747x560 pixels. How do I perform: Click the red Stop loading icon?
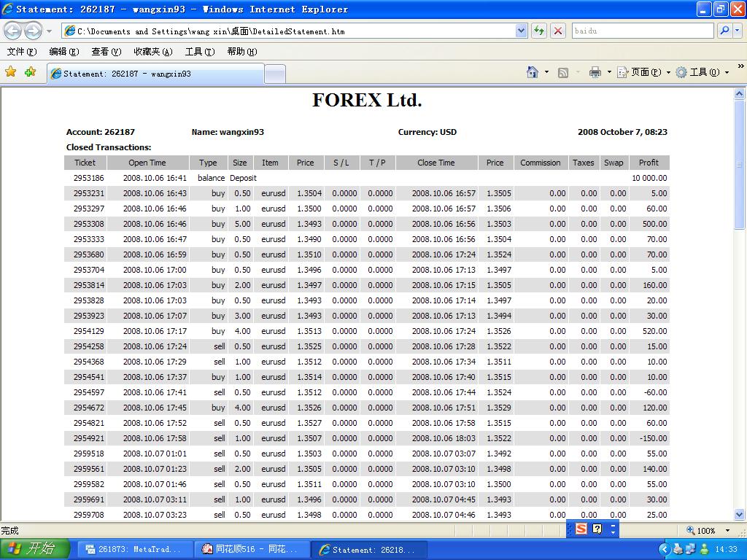[x=558, y=31]
